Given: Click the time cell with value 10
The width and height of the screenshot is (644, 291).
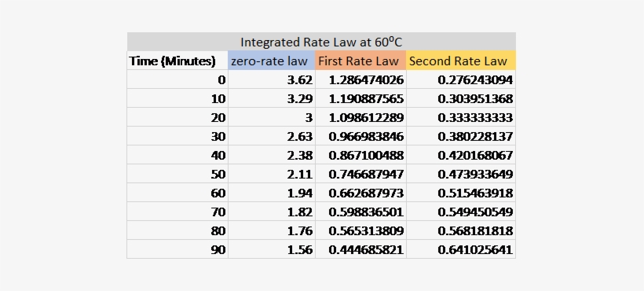Looking at the screenshot, I should click(x=177, y=98).
